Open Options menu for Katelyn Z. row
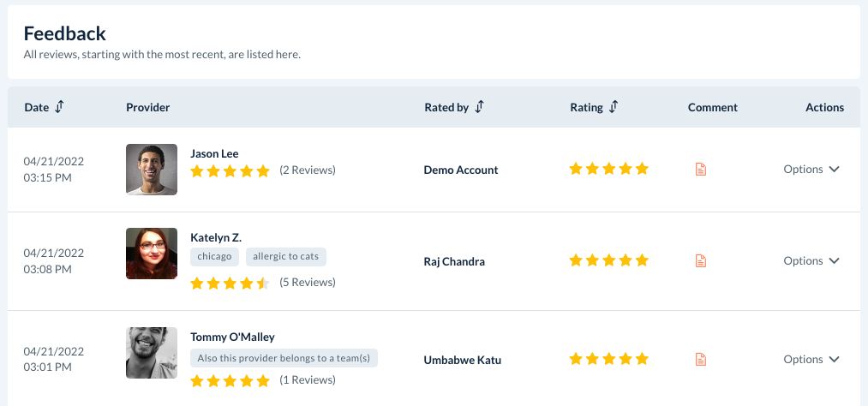Image resolution: width=868 pixels, height=406 pixels. 811,260
